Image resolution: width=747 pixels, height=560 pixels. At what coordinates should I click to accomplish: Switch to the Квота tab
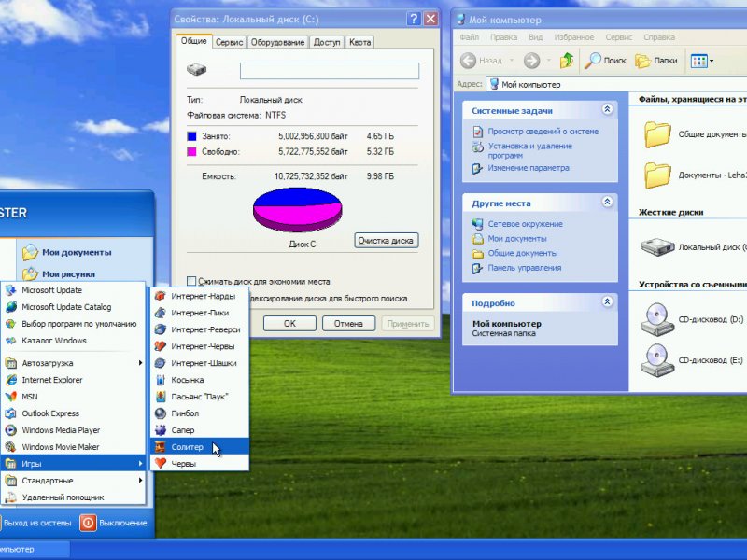(359, 42)
